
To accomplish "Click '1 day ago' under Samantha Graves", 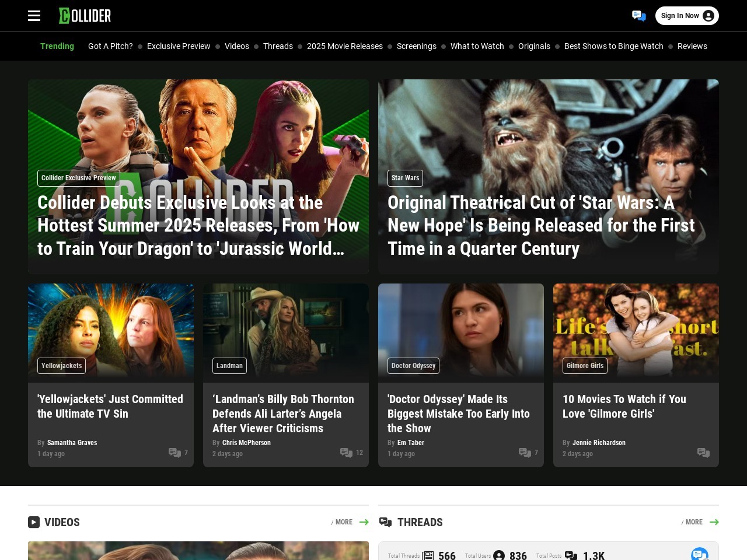I will point(51,454).
